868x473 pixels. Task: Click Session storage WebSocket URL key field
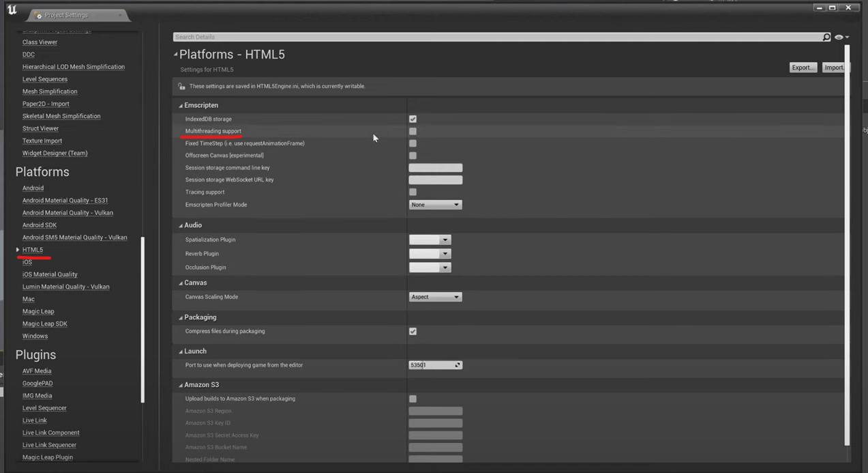(435, 180)
